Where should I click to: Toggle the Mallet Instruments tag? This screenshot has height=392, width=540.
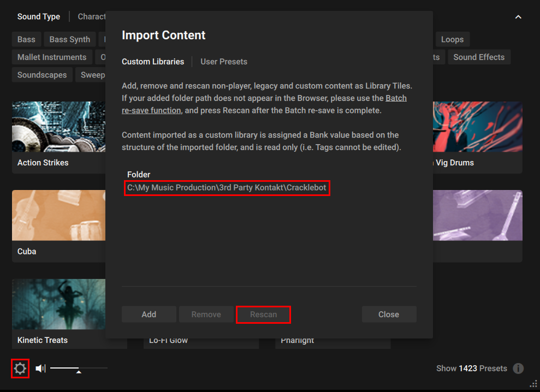click(x=52, y=57)
